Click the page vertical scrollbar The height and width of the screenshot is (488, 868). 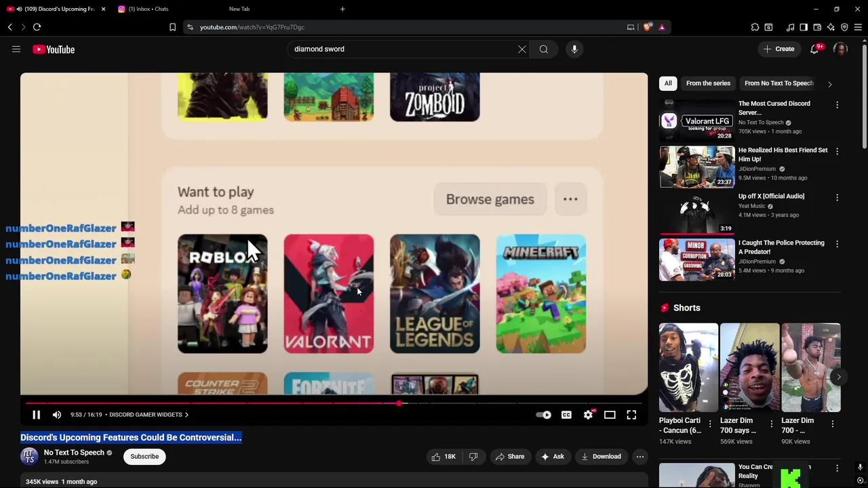pos(864,95)
